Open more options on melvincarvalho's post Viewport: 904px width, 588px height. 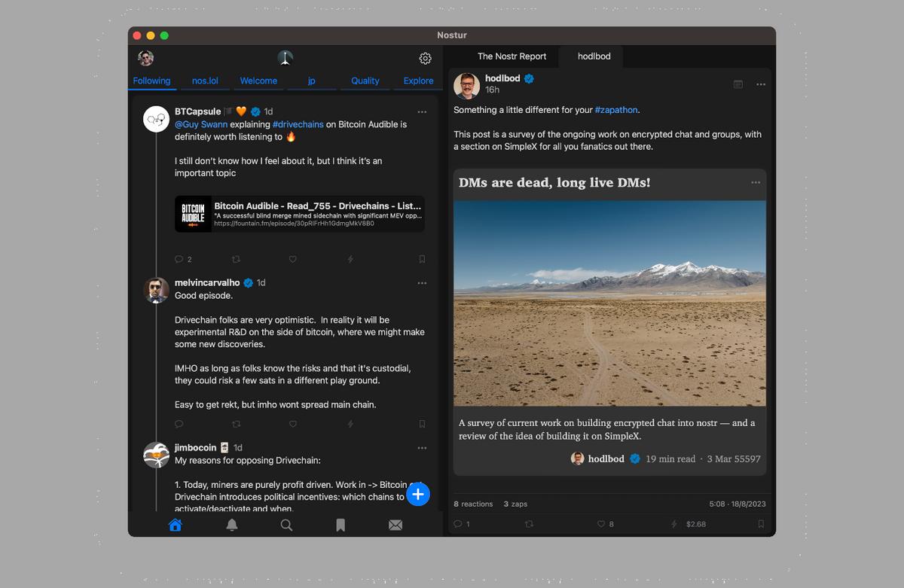[x=422, y=283]
